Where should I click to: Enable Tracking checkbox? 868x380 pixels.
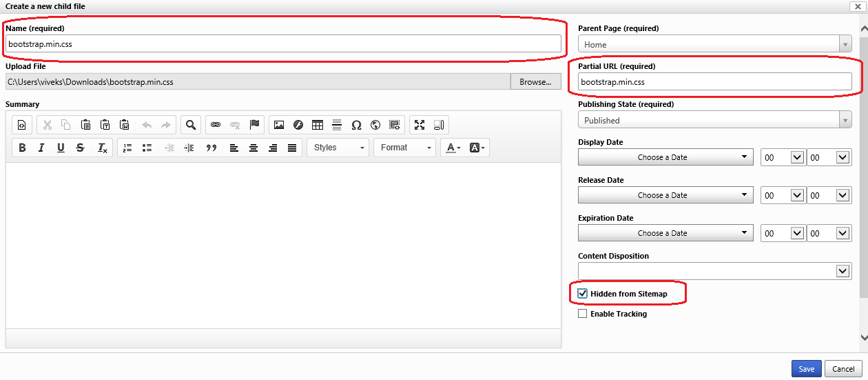pyautogui.click(x=583, y=314)
